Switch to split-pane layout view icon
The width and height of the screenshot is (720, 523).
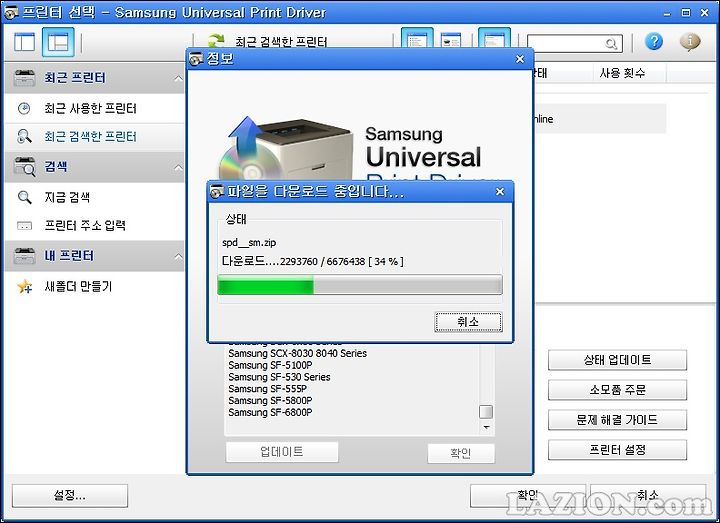point(58,42)
